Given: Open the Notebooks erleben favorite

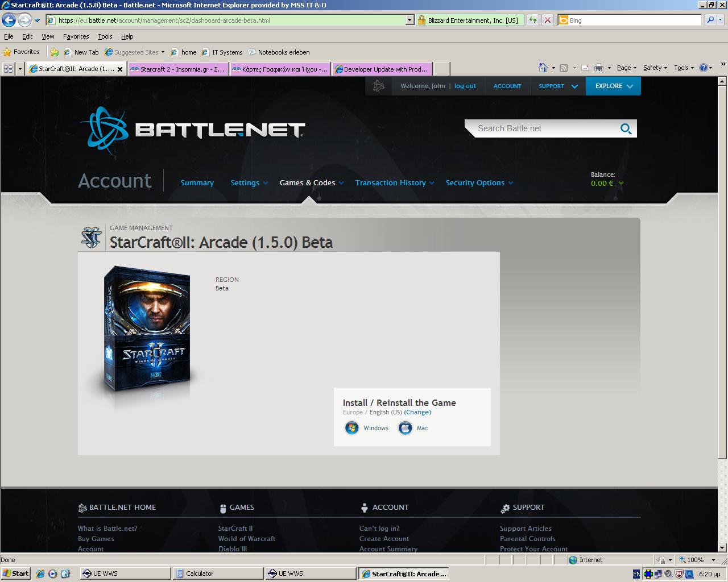Looking at the screenshot, I should tap(279, 52).
